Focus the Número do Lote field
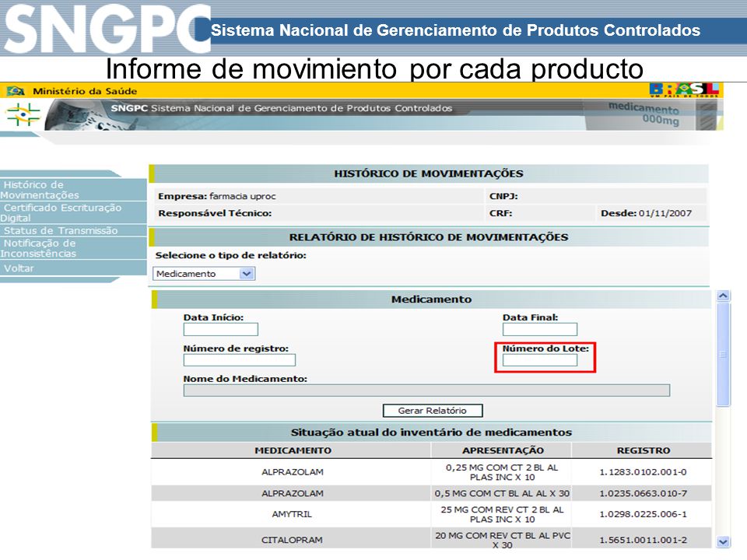Viewport: 747px width, 560px height. click(x=540, y=360)
